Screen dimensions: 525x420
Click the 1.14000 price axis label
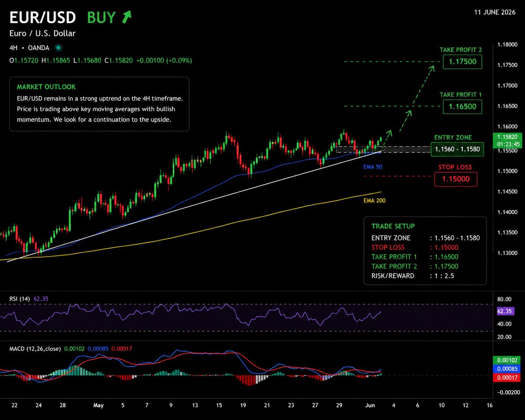507,213
